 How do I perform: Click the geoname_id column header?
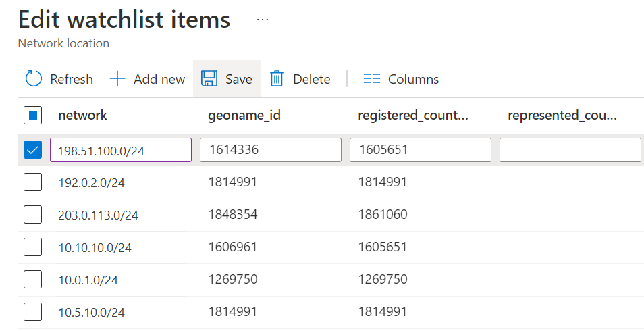coord(244,116)
